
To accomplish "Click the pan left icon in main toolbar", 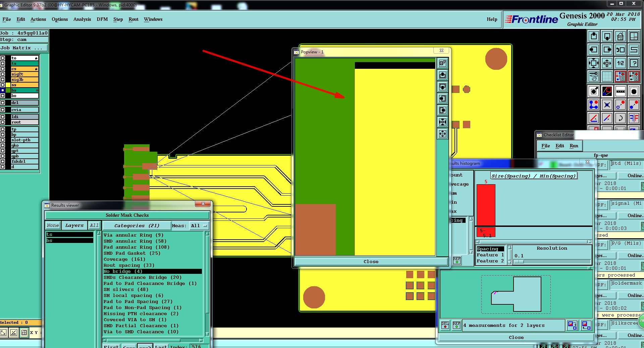I will (594, 50).
